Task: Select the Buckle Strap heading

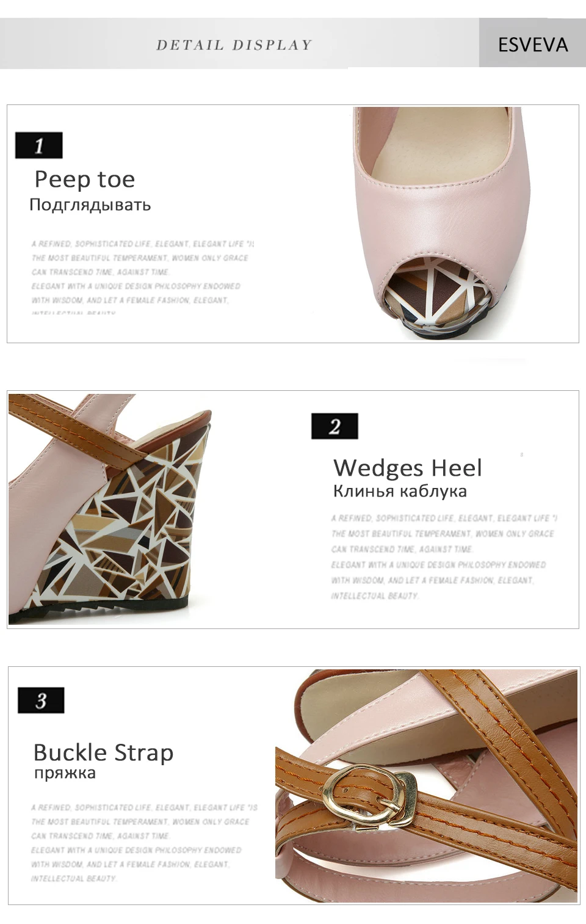Action: coord(103,752)
